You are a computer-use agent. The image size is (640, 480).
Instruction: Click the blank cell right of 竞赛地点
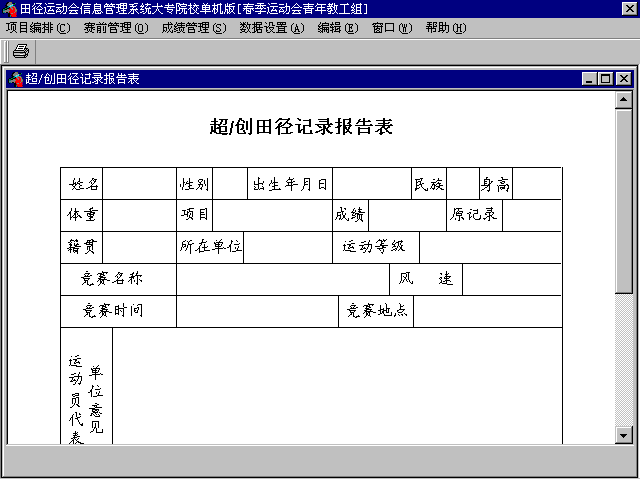point(488,311)
